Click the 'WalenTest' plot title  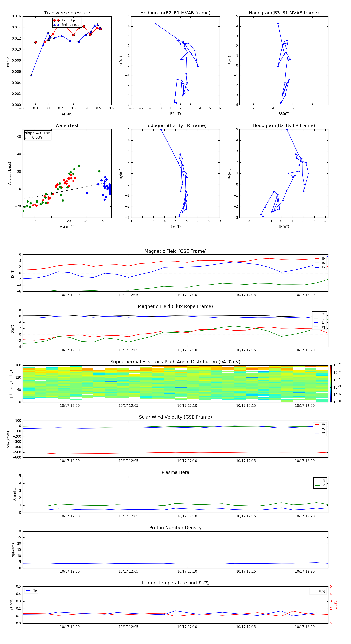[67, 125]
